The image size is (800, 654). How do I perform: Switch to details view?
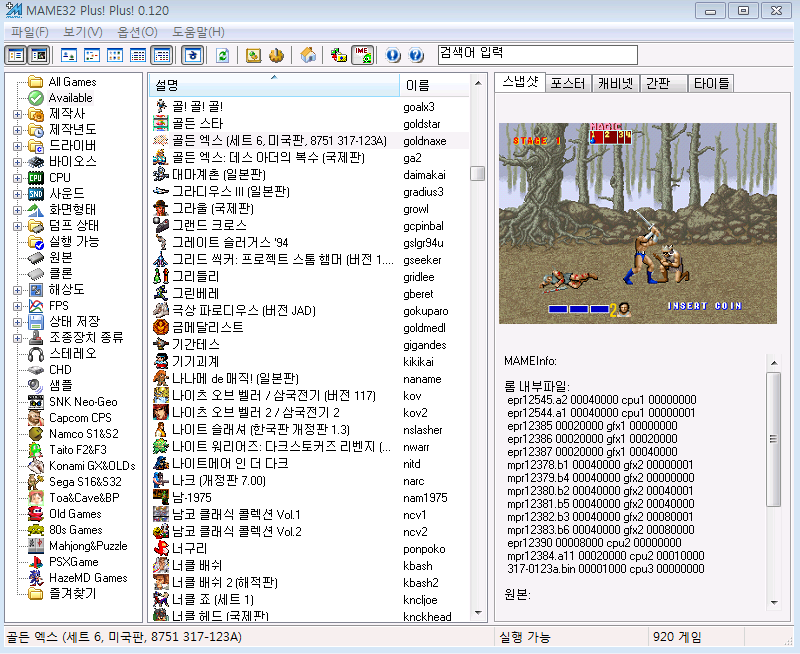point(138,55)
